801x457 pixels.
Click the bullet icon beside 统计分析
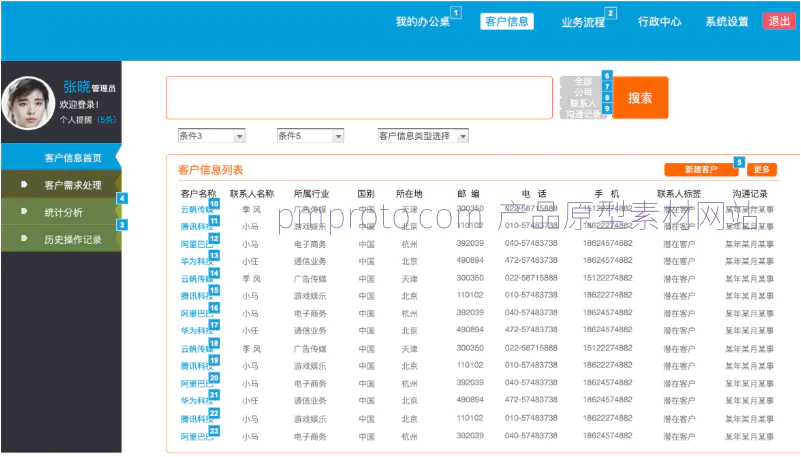point(24,212)
